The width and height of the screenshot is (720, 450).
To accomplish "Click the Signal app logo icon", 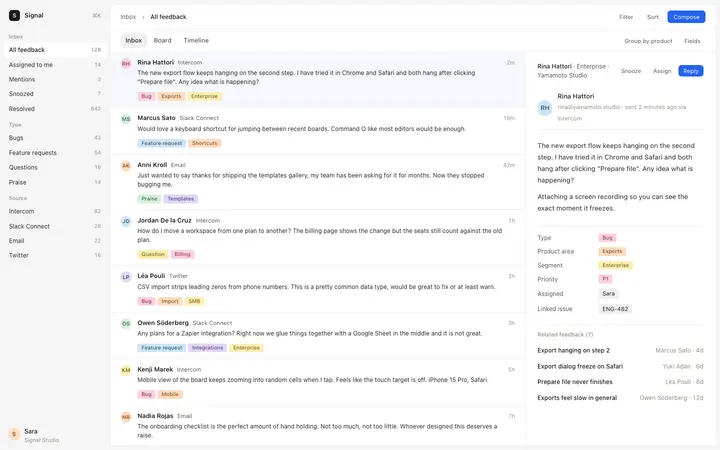I will 14,16.
